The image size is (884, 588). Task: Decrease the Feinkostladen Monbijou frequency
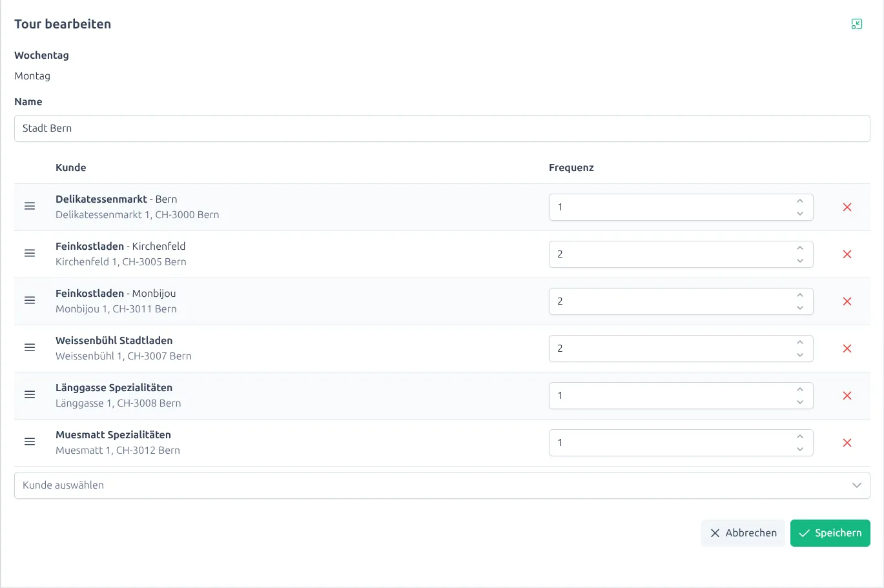pyautogui.click(x=800, y=306)
